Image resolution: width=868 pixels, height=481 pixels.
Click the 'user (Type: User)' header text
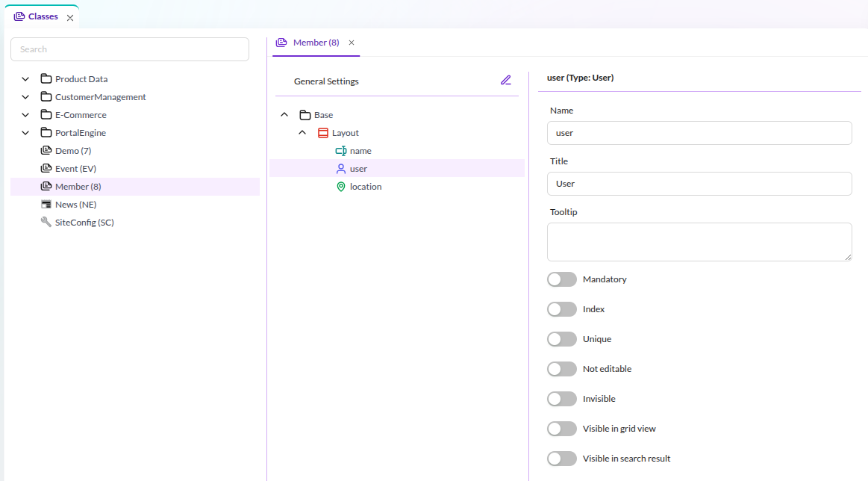tap(580, 78)
